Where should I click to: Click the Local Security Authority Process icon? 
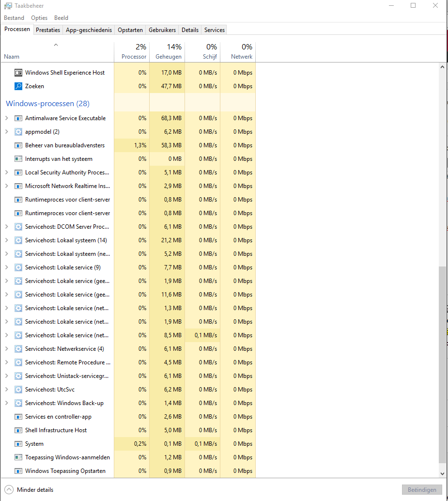click(18, 172)
